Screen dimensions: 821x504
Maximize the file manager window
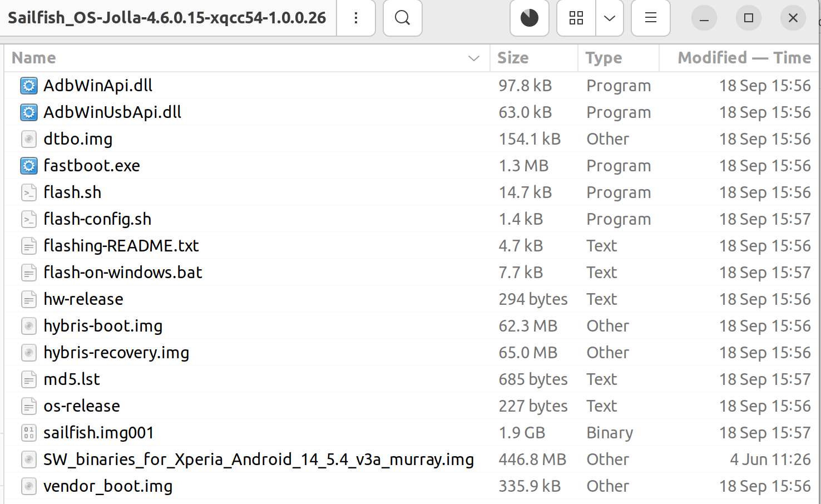(749, 18)
